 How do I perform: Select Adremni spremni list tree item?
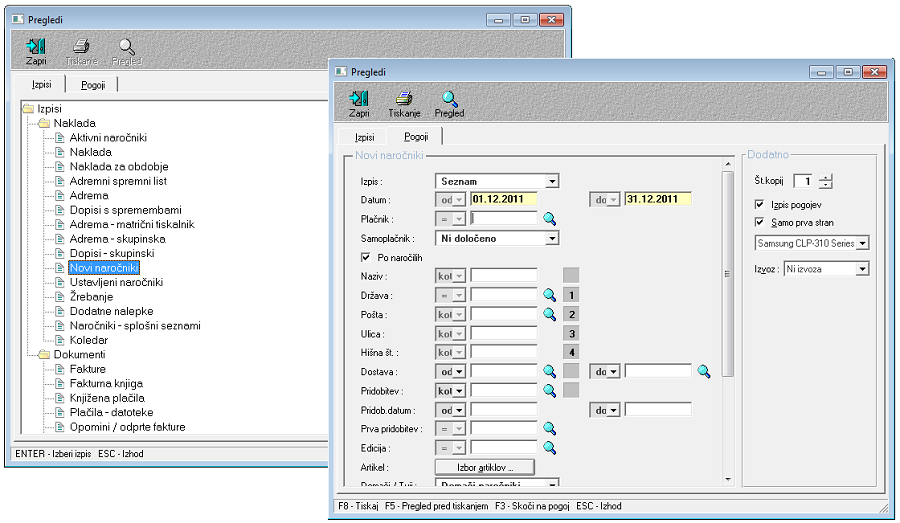click(118, 181)
